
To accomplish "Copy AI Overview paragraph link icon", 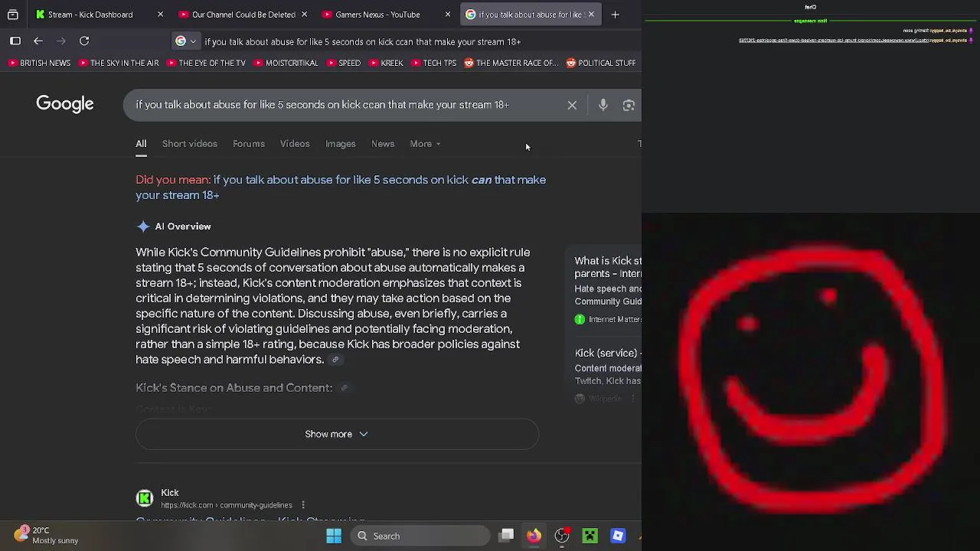I will point(335,360).
